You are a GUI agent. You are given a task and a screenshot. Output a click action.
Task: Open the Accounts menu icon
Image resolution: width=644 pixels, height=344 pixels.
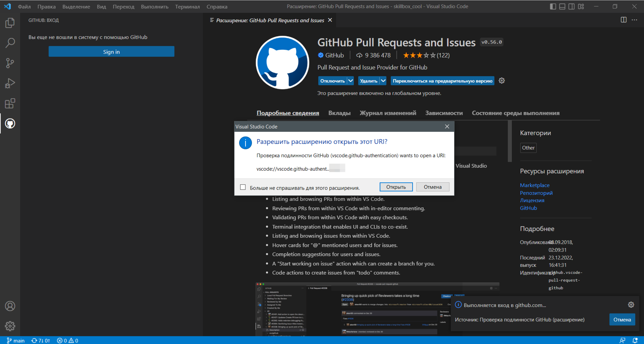click(10, 306)
